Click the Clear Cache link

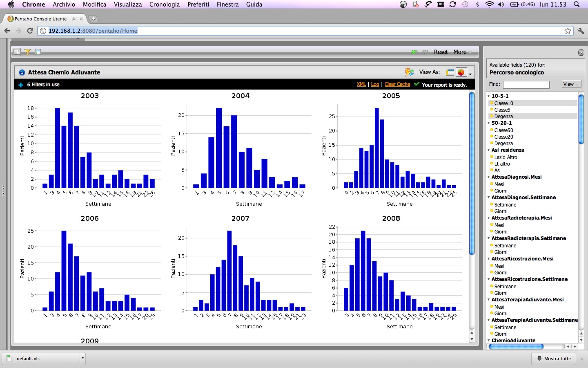[x=397, y=84]
